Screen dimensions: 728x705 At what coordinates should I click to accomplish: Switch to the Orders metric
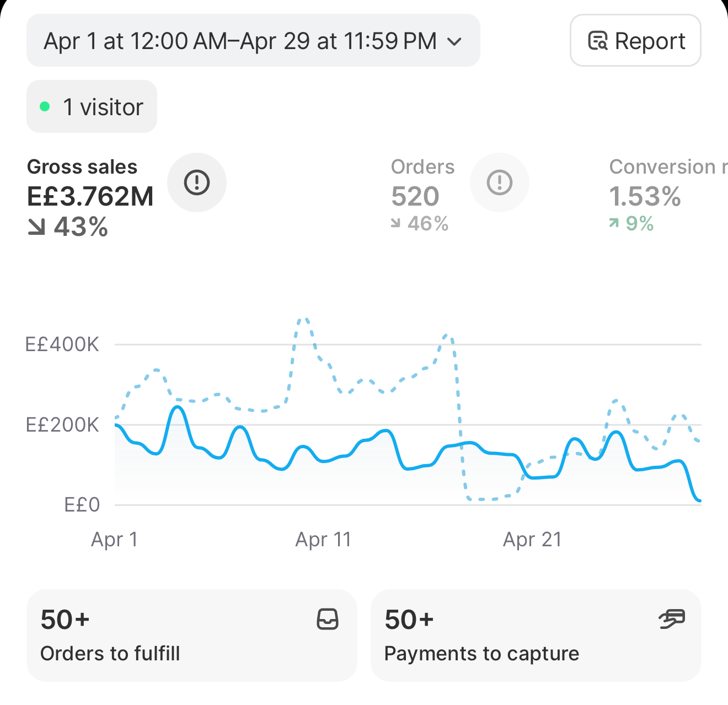pos(423,195)
